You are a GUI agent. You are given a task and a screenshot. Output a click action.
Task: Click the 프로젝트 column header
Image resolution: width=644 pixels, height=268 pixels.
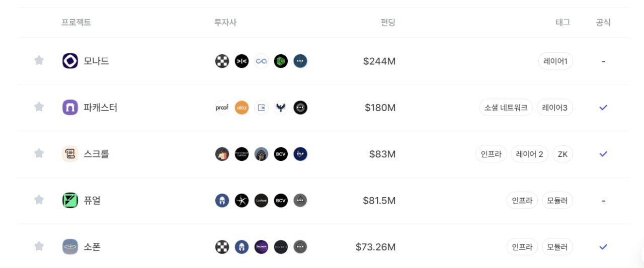coord(76,23)
